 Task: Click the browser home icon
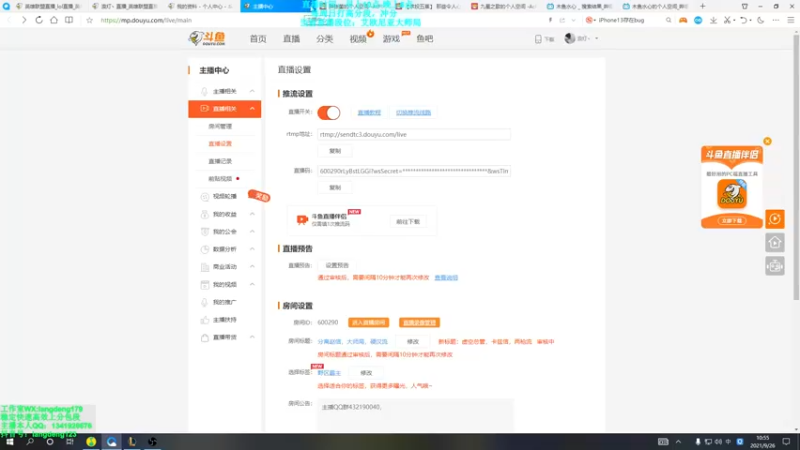pyautogui.click(x=54, y=20)
